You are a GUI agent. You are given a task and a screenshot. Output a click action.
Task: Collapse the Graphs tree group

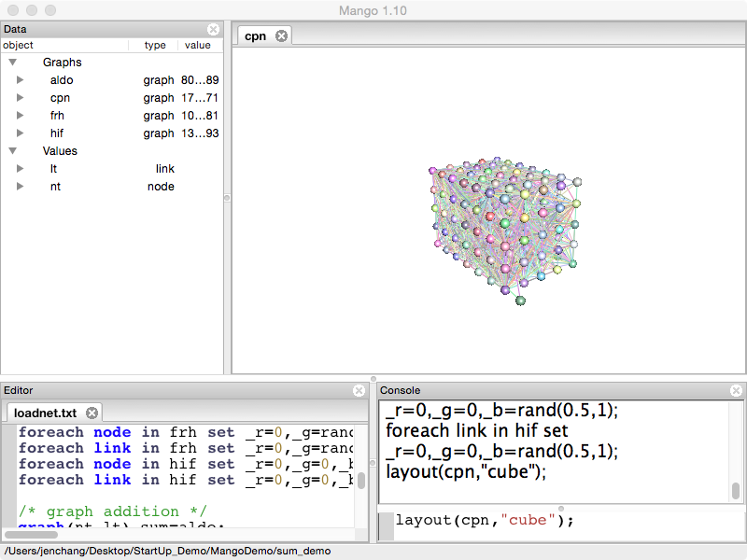(13, 63)
